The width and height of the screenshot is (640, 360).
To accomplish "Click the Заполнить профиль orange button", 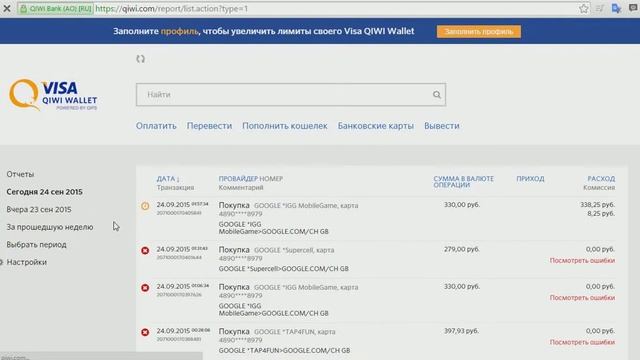I will (479, 31).
